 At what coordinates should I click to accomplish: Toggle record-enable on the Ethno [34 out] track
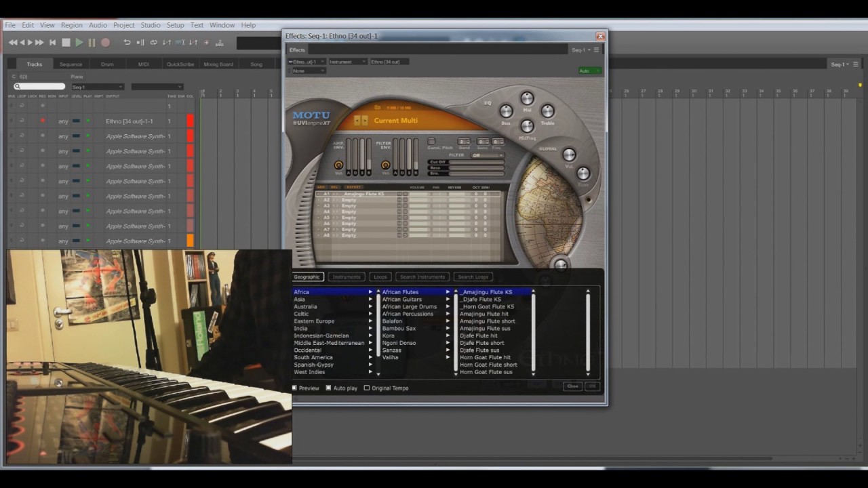(x=42, y=121)
